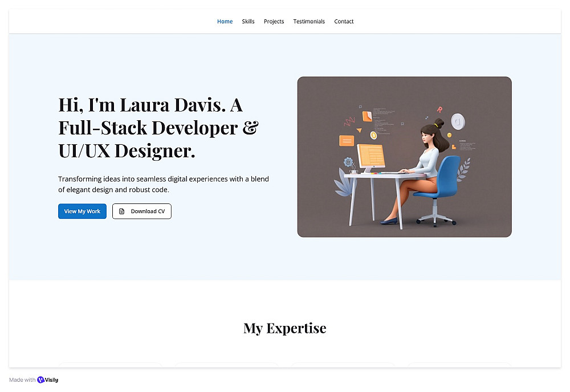Open the Testimonials nav link
570x392 pixels.
coord(309,22)
